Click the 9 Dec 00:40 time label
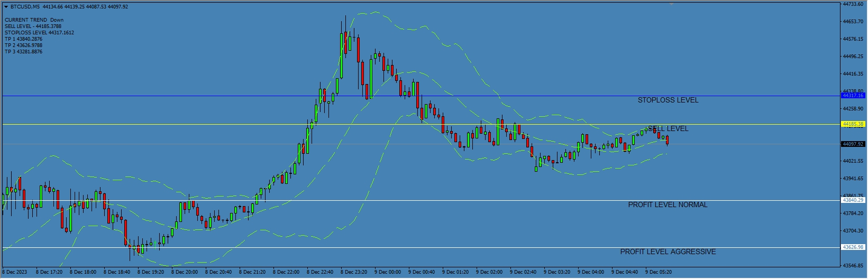868x279 pixels. coord(422,272)
